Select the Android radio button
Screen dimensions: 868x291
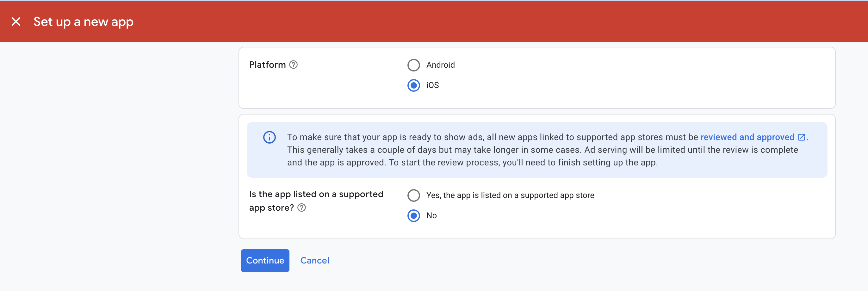(413, 65)
